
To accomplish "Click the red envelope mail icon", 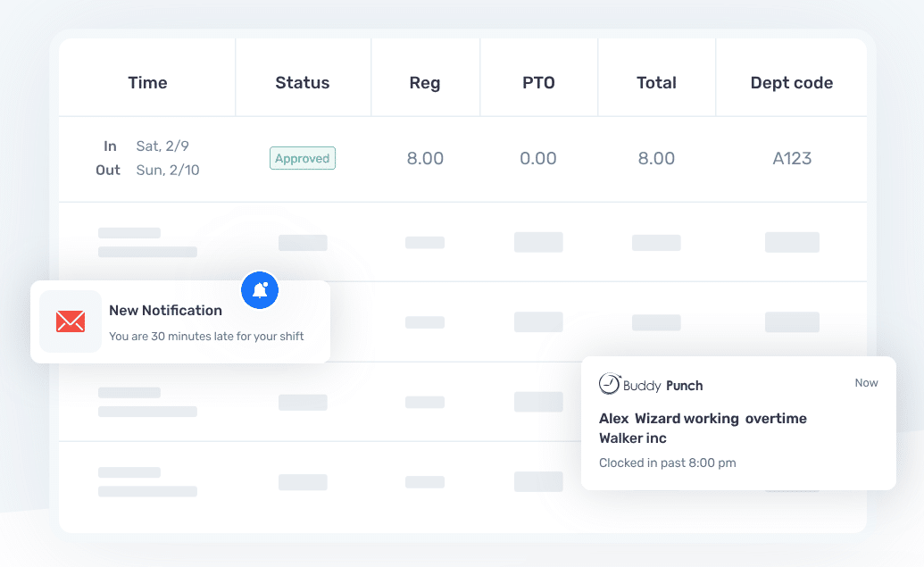I will 71,321.
